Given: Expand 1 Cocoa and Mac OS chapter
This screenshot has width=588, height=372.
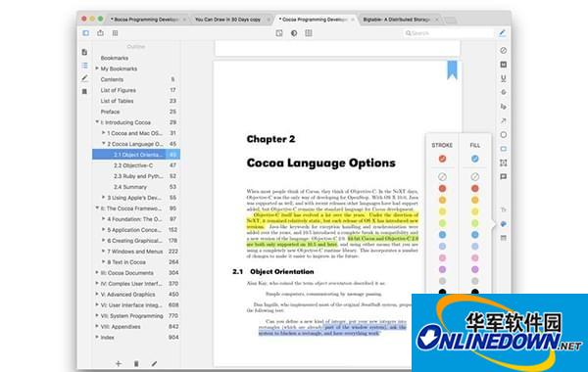Looking at the screenshot, I should click(x=104, y=132).
